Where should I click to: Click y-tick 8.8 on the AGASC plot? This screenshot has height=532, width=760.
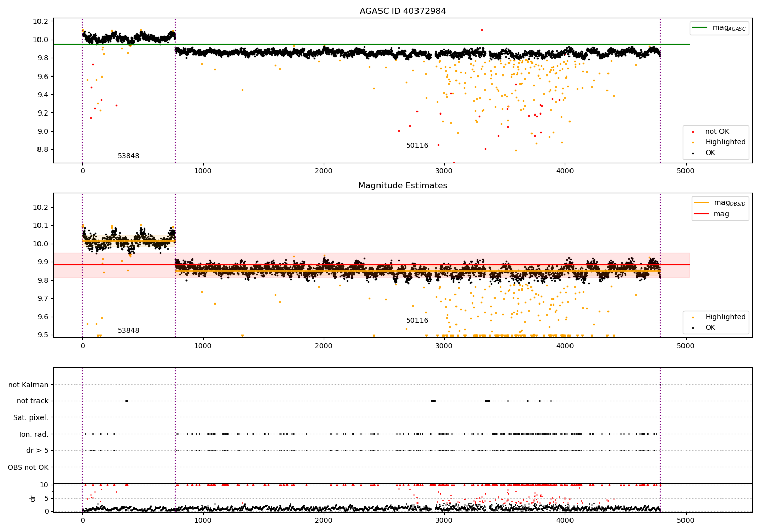(x=43, y=149)
